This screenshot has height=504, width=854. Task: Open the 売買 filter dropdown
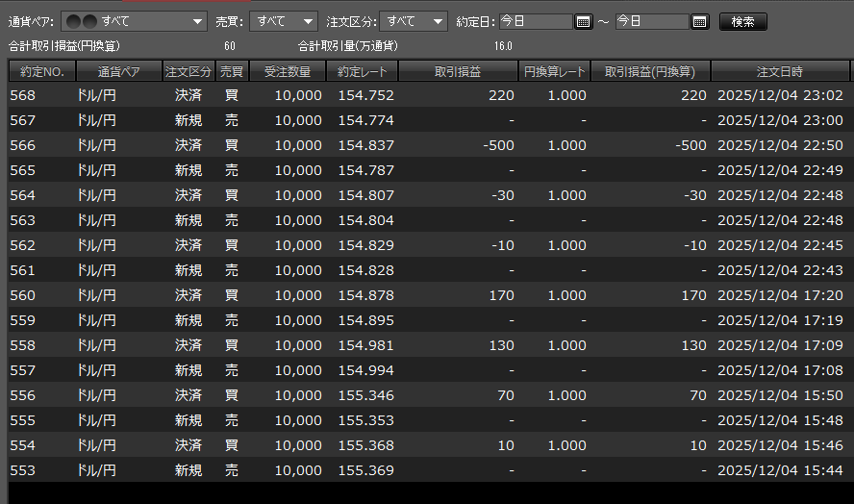coord(283,22)
